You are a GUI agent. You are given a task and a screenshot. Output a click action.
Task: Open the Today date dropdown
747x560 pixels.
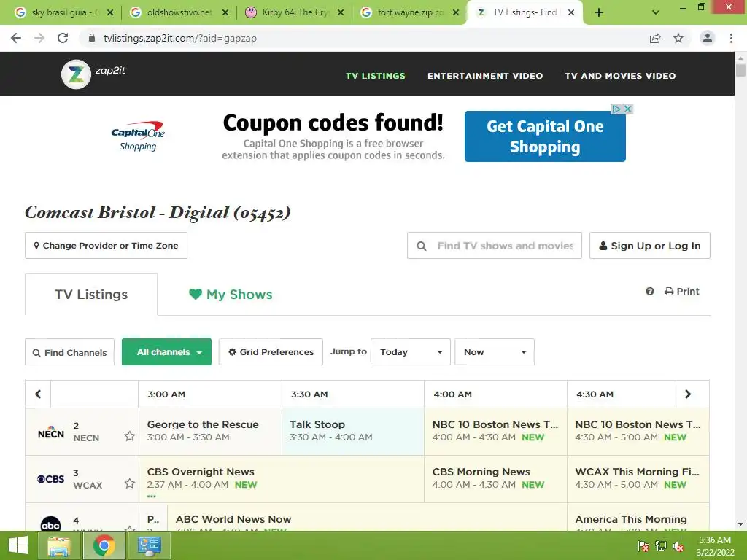(x=411, y=352)
